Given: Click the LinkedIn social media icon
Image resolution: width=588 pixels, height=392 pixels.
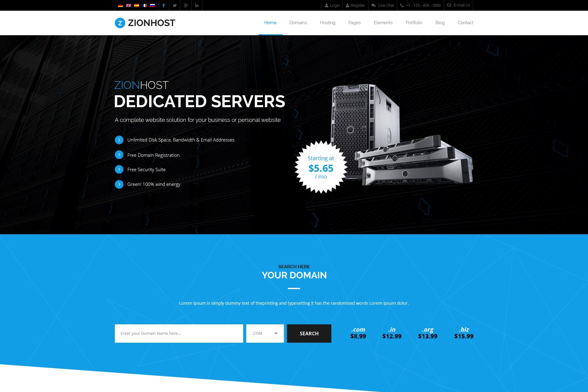Looking at the screenshot, I should pyautogui.click(x=197, y=5).
